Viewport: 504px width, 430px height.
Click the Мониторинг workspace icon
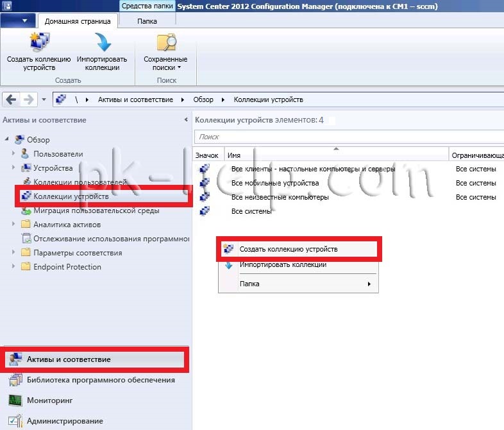click(x=15, y=400)
